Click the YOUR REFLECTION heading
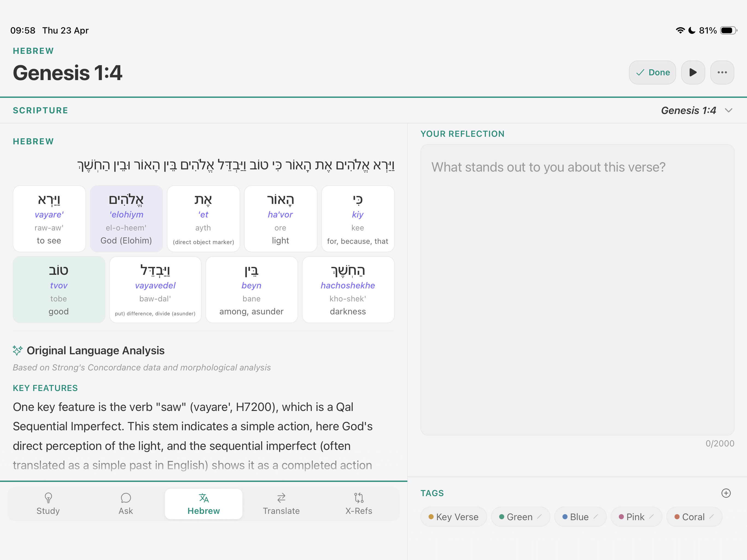747x560 pixels. click(x=462, y=134)
